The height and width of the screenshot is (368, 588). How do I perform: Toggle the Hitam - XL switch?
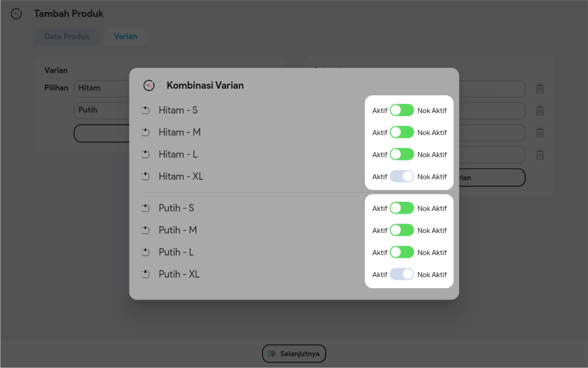pos(402,176)
